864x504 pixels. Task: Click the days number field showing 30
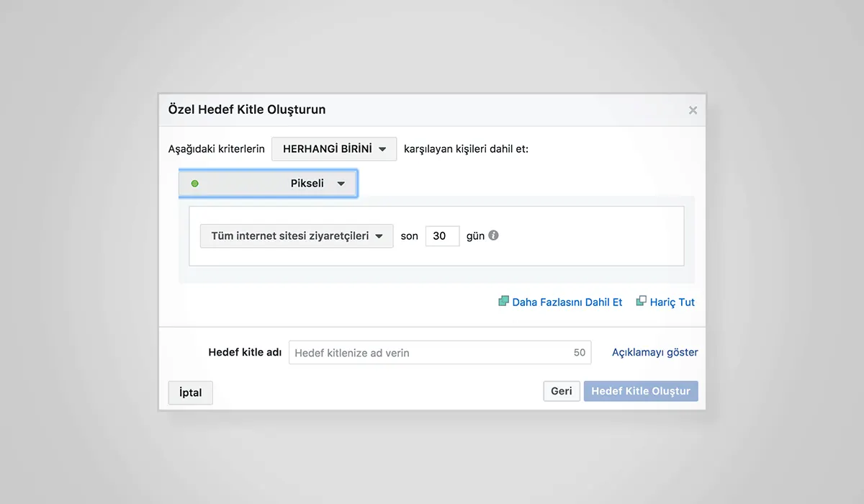pos(442,236)
